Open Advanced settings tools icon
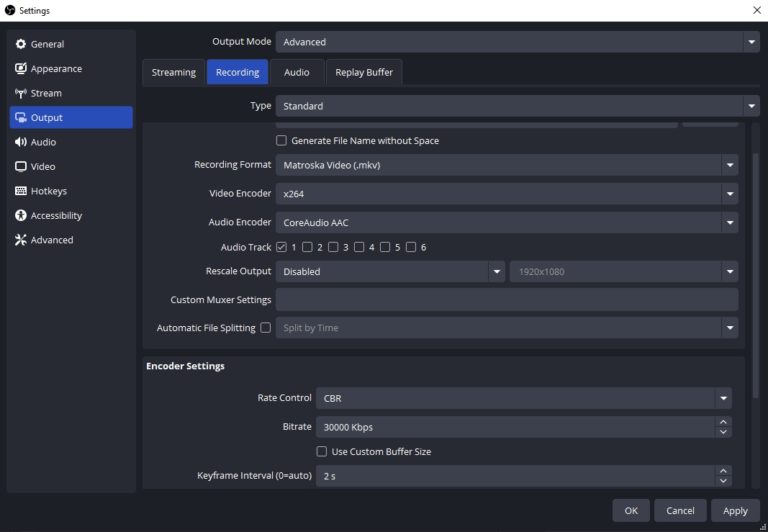This screenshot has width=768, height=532. (21, 240)
